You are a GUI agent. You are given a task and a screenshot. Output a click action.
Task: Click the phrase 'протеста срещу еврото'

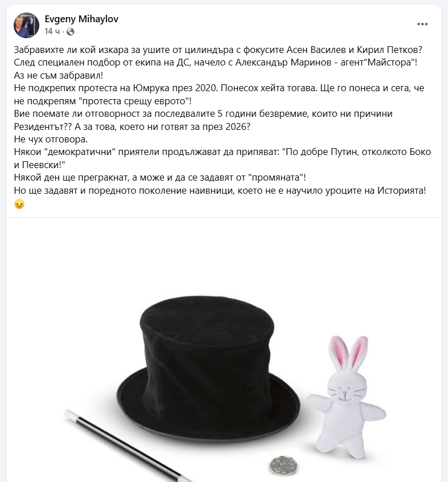pyautogui.click(x=134, y=101)
